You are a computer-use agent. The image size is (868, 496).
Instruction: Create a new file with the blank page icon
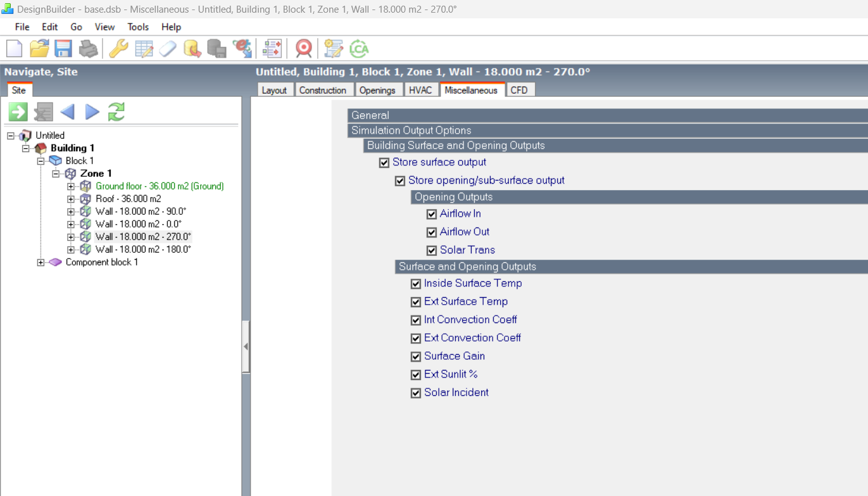click(x=14, y=48)
